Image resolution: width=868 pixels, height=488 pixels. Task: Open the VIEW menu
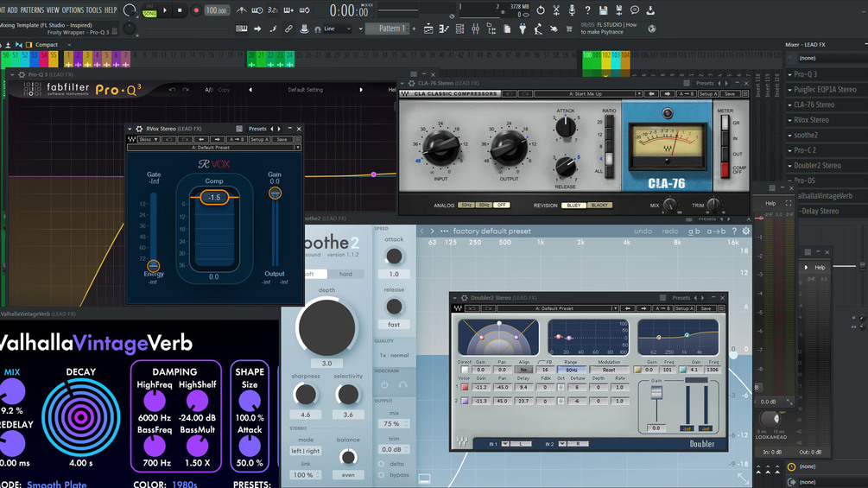point(53,10)
